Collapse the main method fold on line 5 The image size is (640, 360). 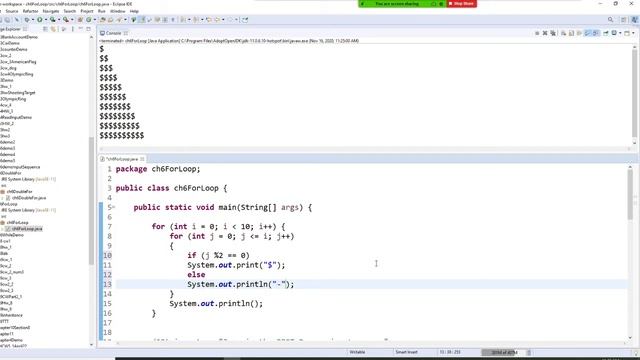pyautogui.click(x=114, y=207)
